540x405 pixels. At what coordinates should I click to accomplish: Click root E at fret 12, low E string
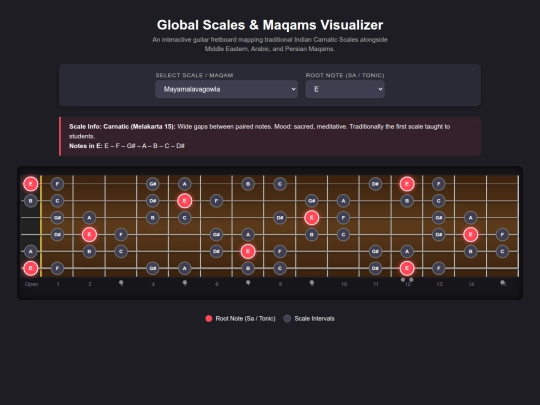click(407, 268)
